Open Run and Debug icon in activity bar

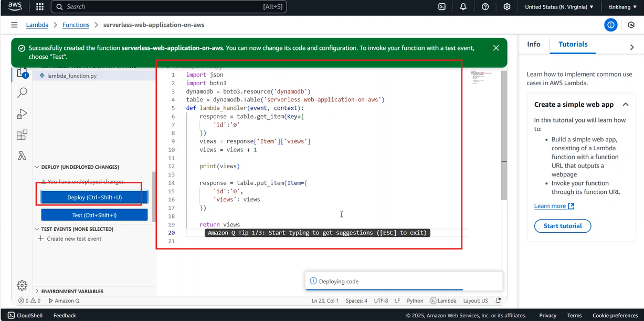point(22,114)
